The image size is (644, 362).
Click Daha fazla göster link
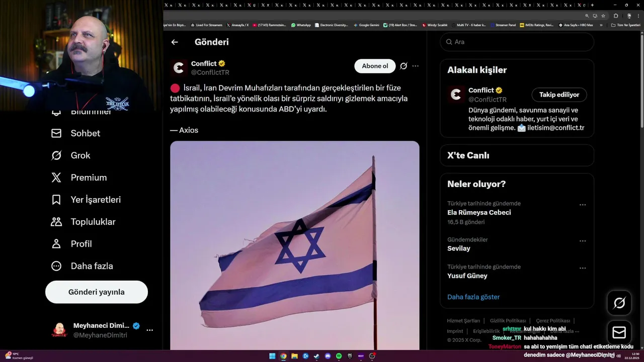click(x=473, y=297)
